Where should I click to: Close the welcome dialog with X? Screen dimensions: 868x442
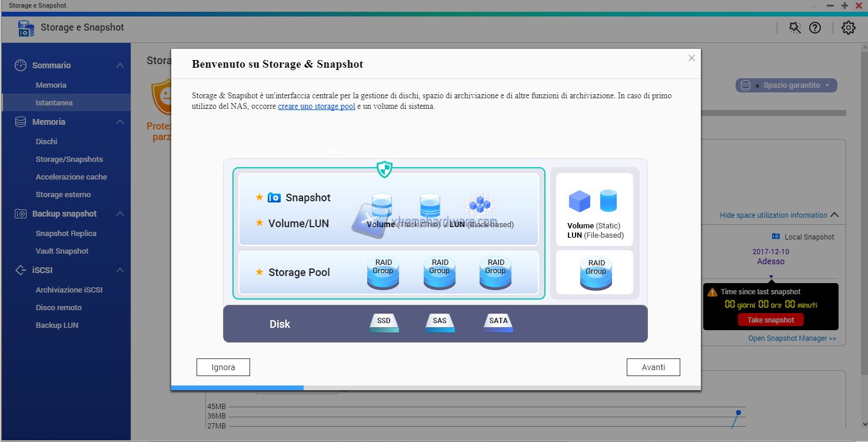point(691,58)
